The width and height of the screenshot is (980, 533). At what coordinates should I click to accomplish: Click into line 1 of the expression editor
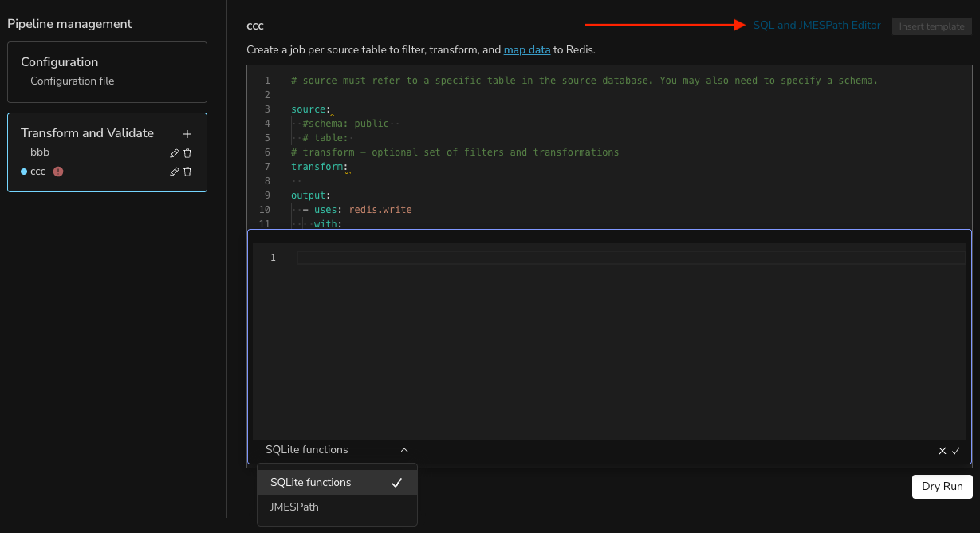pyautogui.click(x=630, y=258)
